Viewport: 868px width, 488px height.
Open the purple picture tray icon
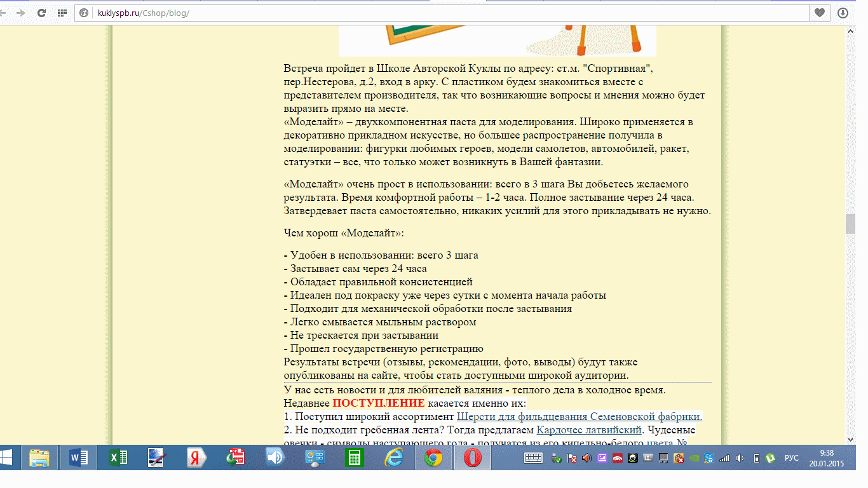602,458
